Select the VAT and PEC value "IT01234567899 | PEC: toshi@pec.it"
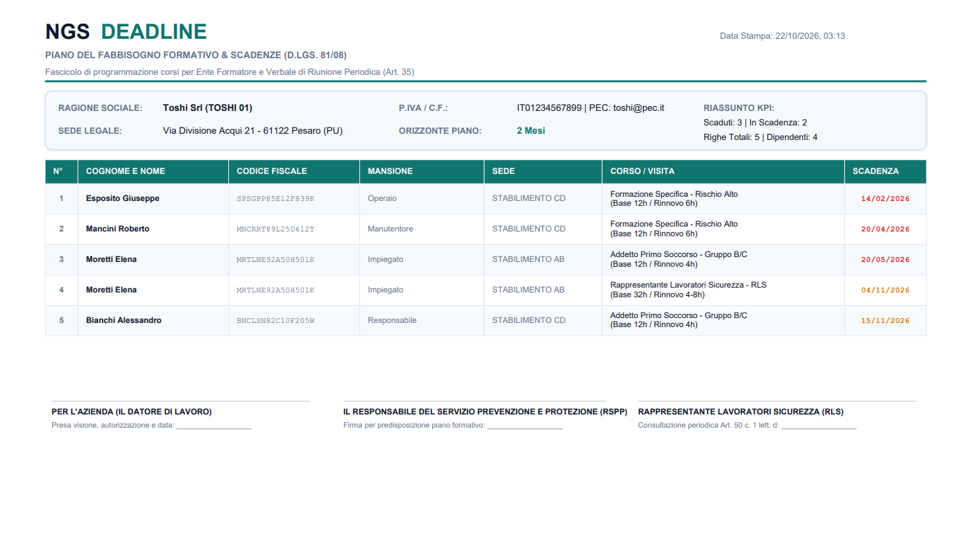The image size is (971, 560). click(590, 108)
